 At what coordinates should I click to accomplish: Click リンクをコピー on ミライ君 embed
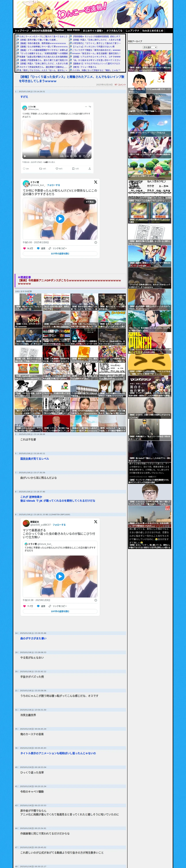point(58,248)
